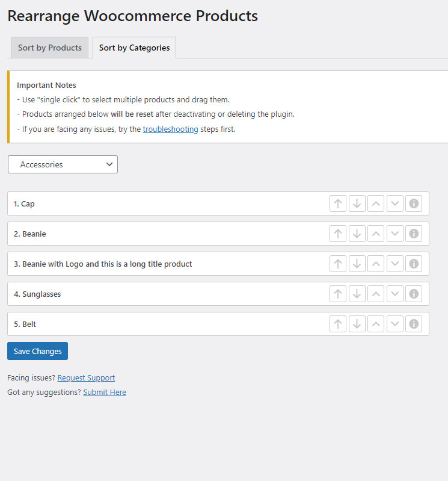Click 'Rearrange Woocommerce Products' page title

pos(132,16)
